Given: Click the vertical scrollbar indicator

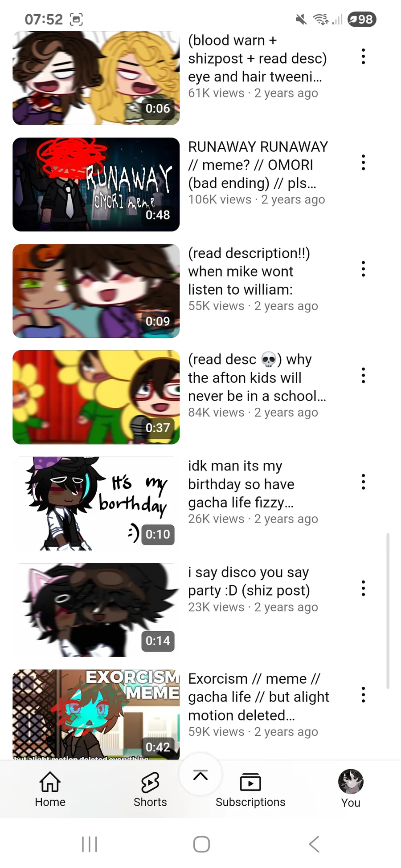Looking at the screenshot, I should point(388,611).
